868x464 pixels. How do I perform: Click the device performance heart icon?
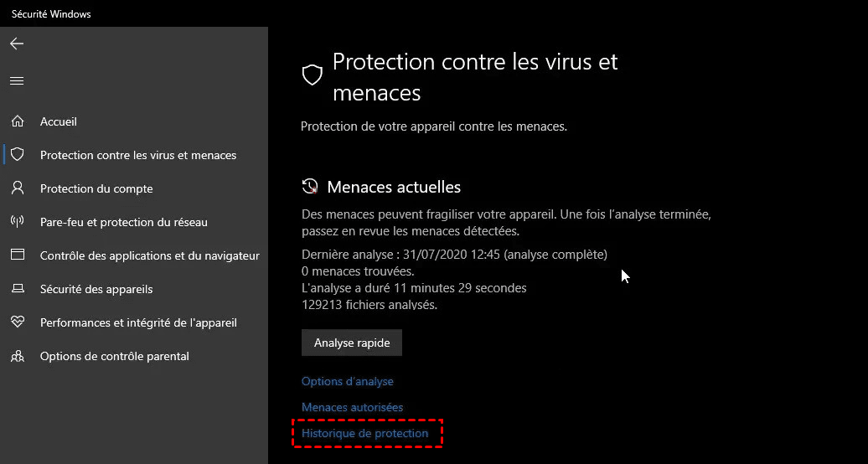17,322
